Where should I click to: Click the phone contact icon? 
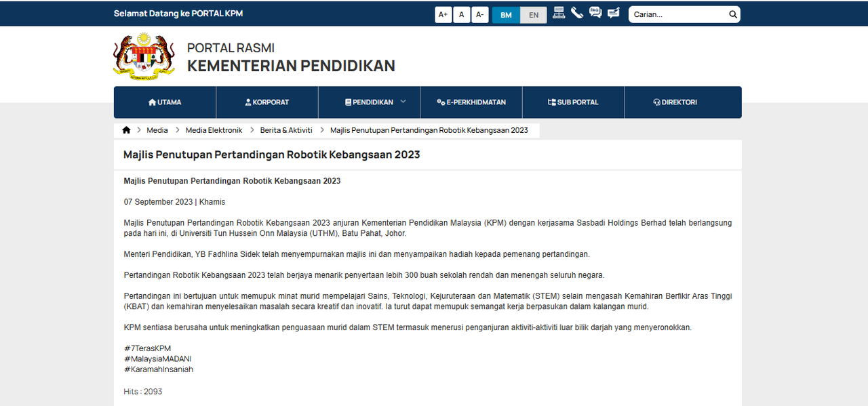point(577,13)
